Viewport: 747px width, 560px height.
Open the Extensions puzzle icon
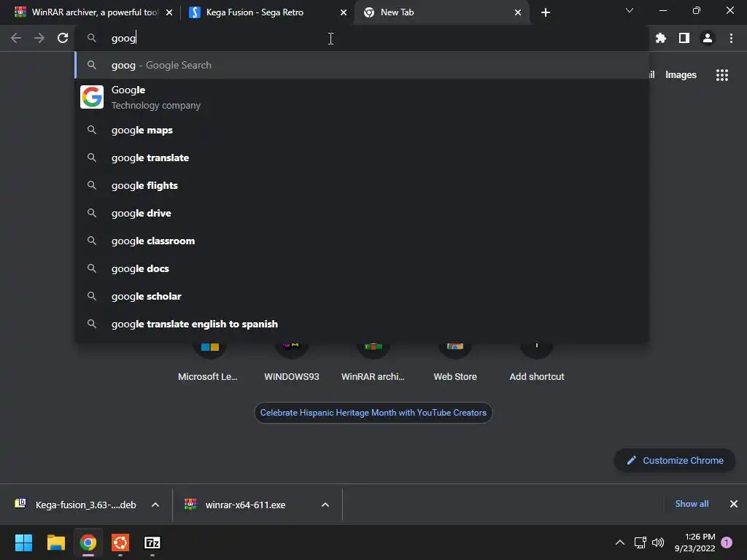pos(660,38)
